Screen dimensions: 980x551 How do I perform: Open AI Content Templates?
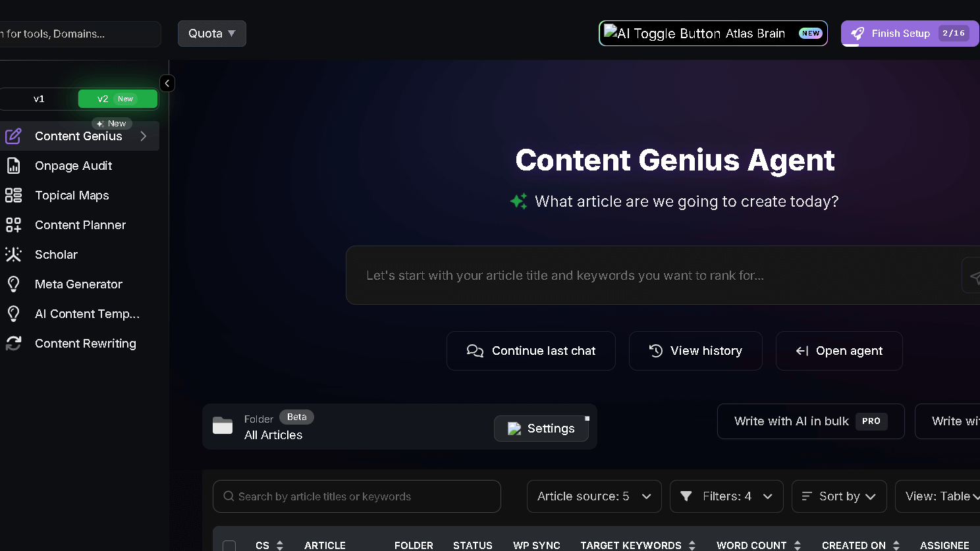(87, 313)
